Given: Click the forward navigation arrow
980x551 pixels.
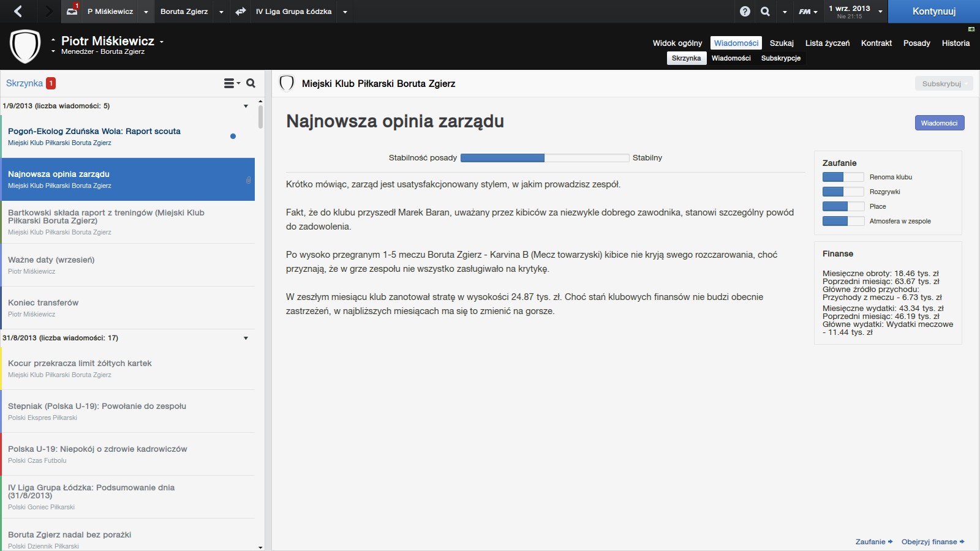Looking at the screenshot, I should 48,11.
